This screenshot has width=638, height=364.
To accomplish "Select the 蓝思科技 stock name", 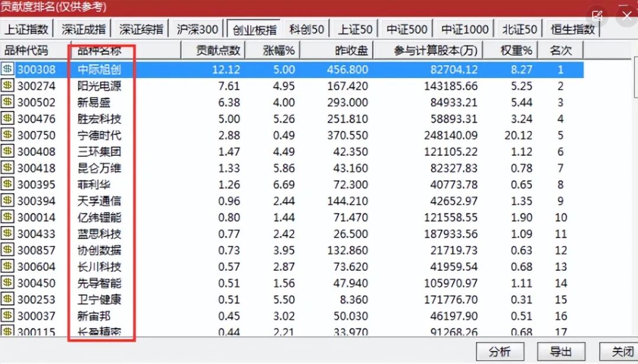I will point(99,234).
